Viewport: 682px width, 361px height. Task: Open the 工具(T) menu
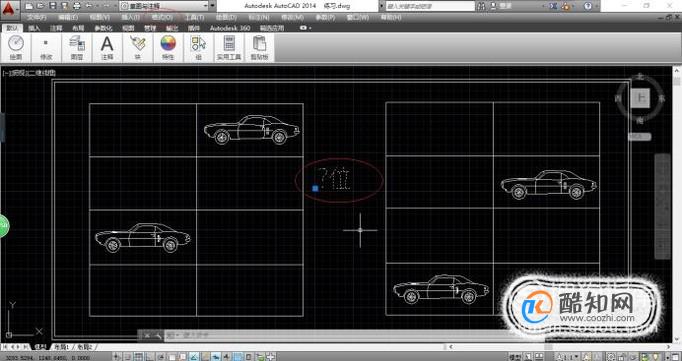(194, 17)
